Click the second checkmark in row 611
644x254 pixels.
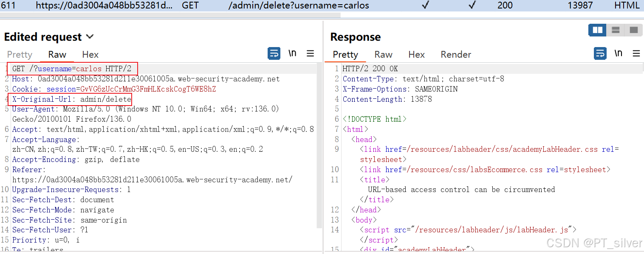tap(472, 6)
